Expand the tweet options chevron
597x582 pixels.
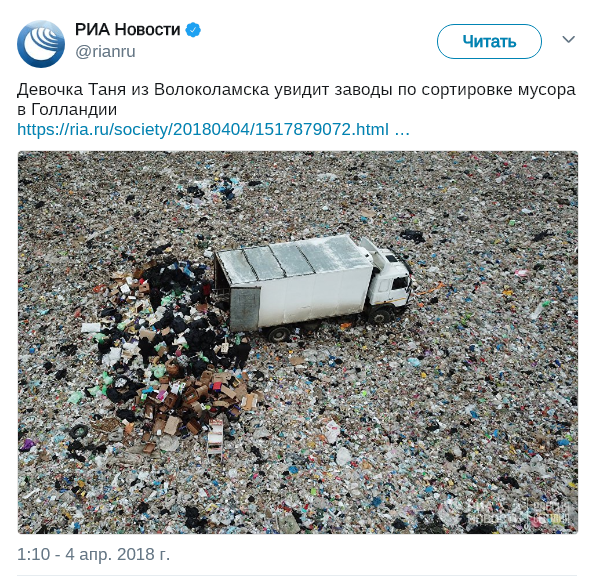point(568,39)
